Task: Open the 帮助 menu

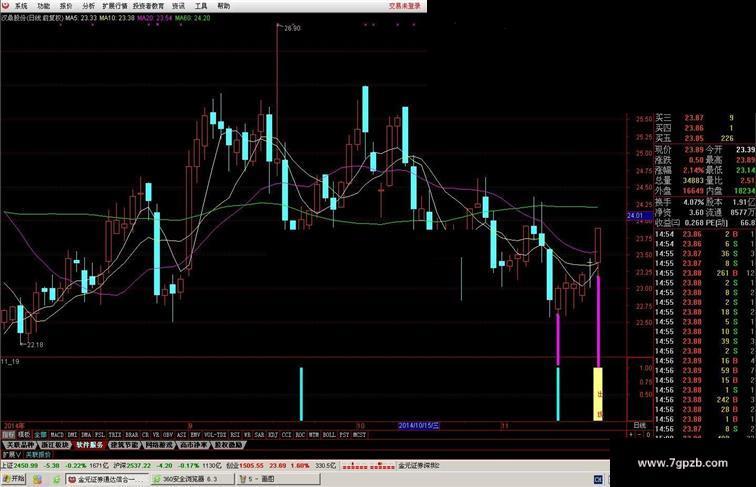Action: [x=224, y=6]
